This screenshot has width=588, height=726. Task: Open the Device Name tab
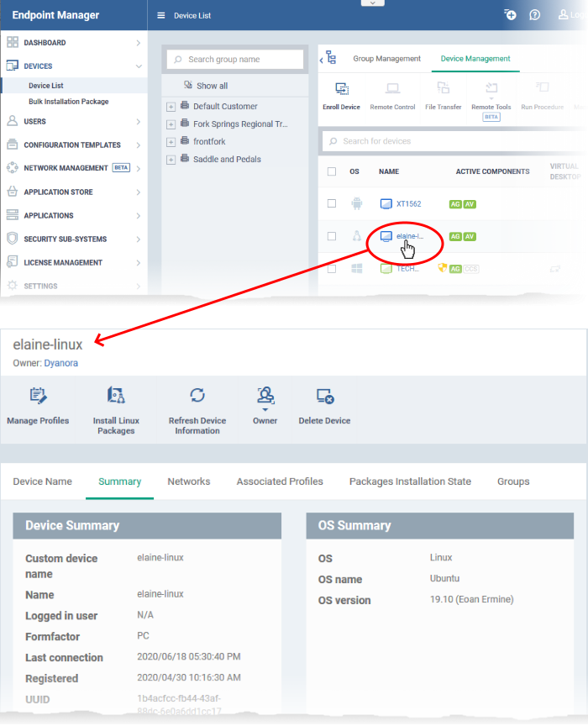[x=43, y=481]
